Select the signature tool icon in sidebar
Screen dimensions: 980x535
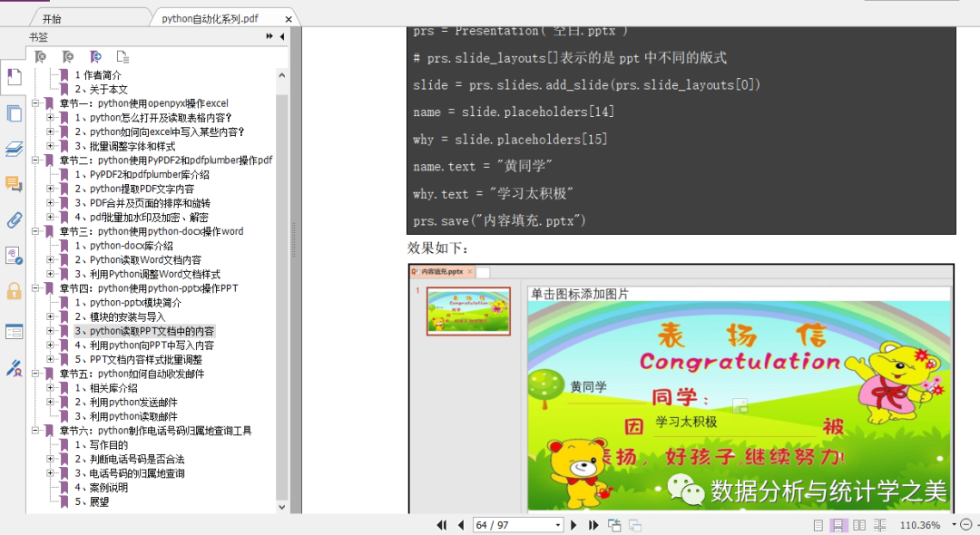pos(14,367)
